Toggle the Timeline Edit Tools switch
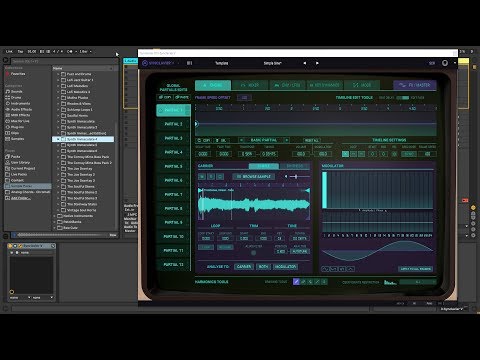This screenshot has width=480, height=360. [402, 98]
